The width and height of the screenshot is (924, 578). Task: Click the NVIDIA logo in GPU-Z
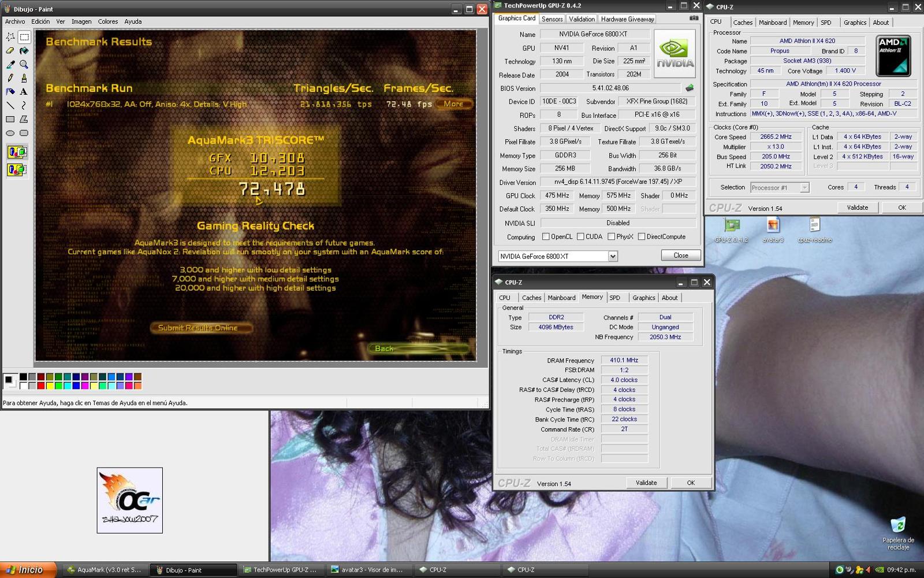coord(675,53)
